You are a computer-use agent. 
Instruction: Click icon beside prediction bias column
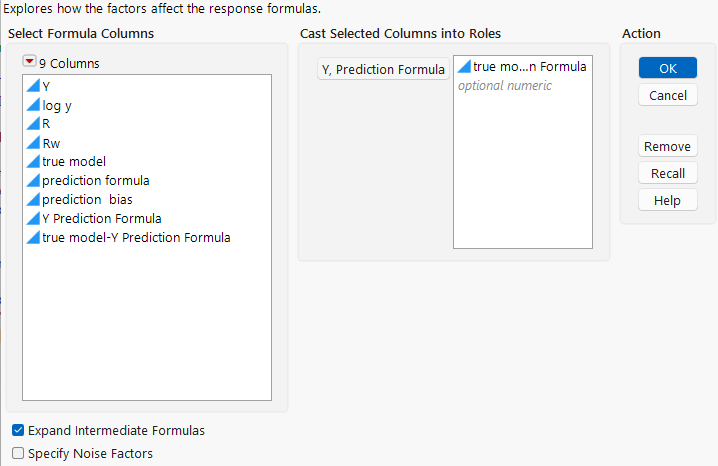[x=33, y=200]
